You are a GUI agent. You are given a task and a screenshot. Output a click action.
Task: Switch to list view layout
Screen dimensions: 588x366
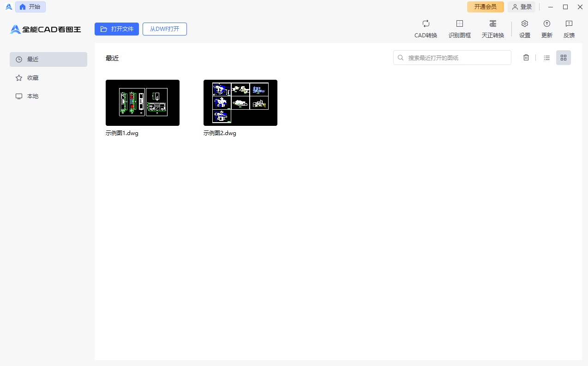coord(546,58)
